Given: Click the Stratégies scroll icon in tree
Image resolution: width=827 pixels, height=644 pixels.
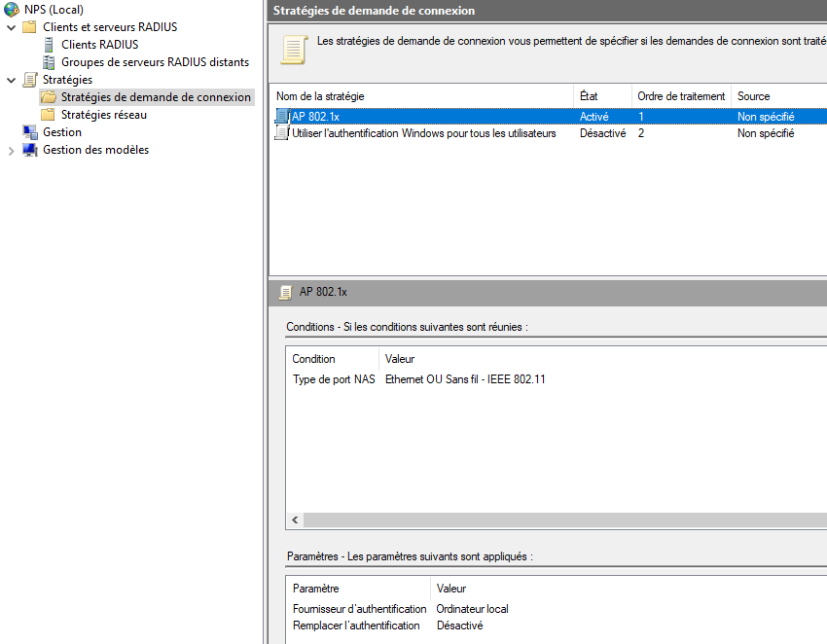Looking at the screenshot, I should (x=30, y=80).
